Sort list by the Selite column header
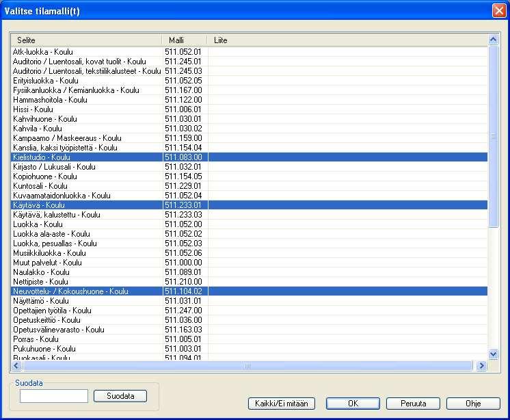The width and height of the screenshot is (510, 420). click(x=86, y=40)
